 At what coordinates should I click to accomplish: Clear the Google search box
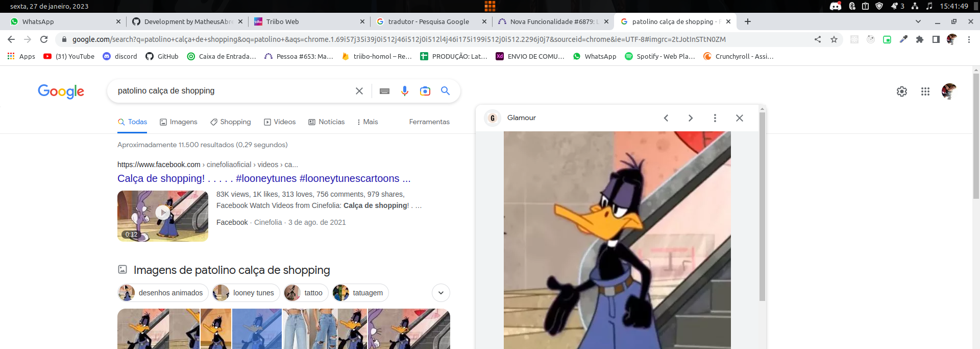(359, 91)
